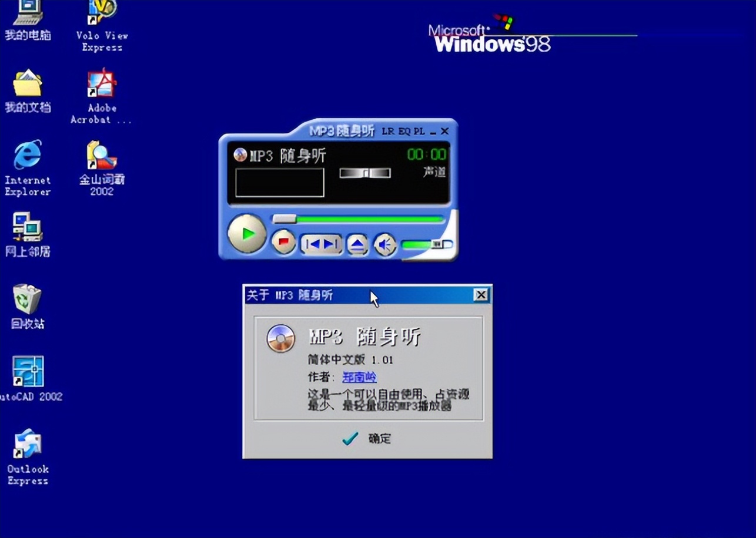Close the 关于 MP3 随身听 dialog
Image resolution: width=756 pixels, height=538 pixels.
point(481,295)
